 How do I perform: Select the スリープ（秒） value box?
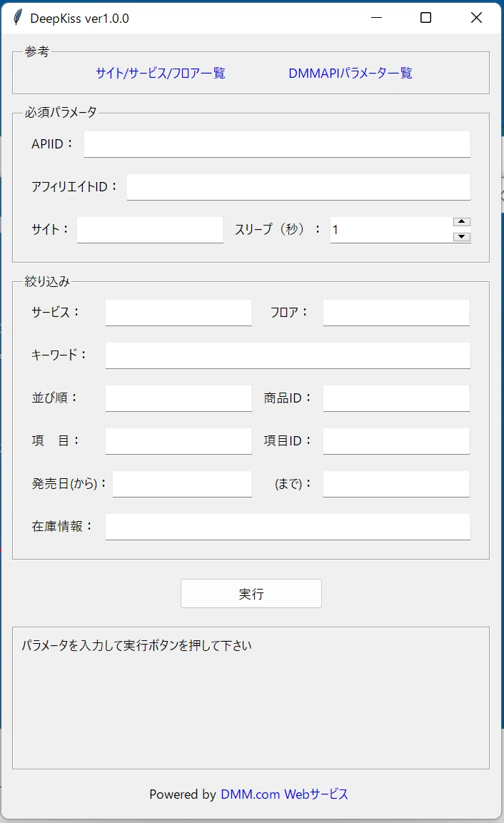point(392,230)
